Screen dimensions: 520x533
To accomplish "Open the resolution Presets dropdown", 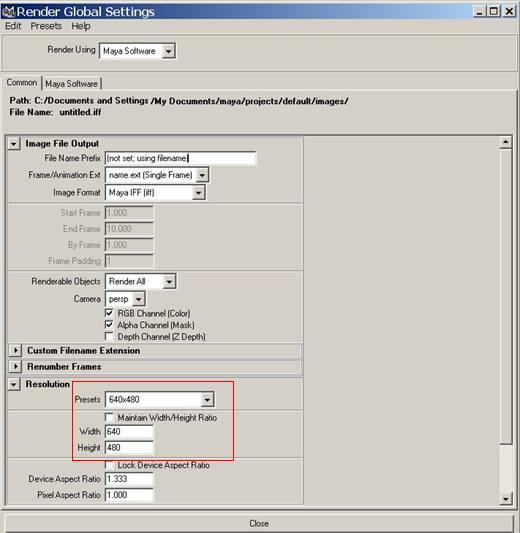I will (x=160, y=400).
